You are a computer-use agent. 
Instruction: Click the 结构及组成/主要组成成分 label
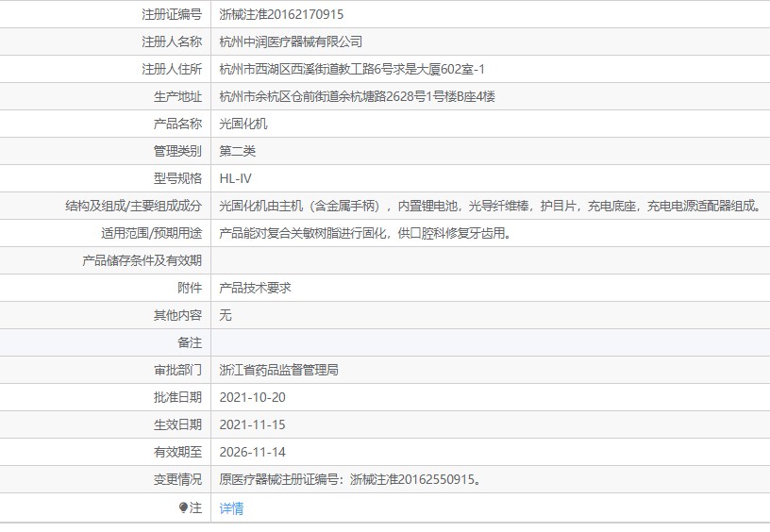[x=134, y=206]
